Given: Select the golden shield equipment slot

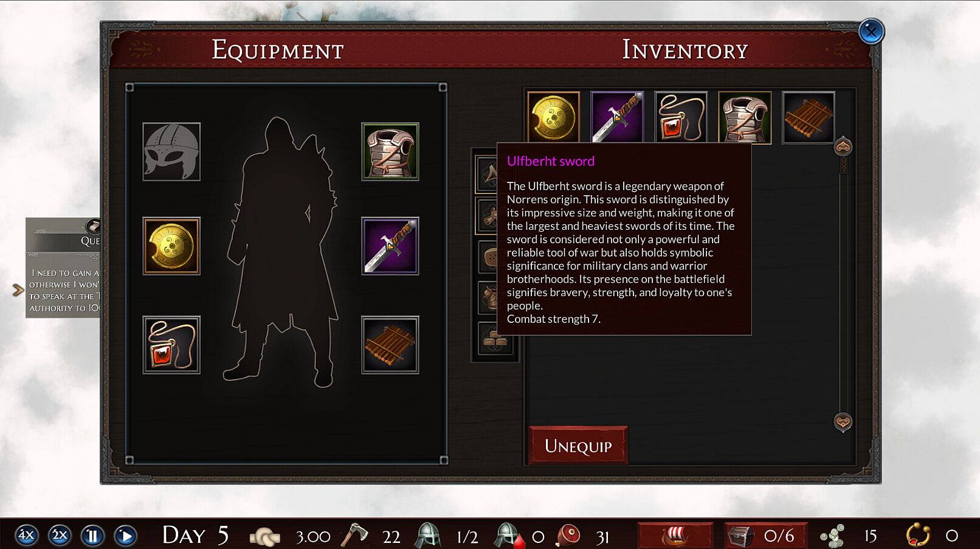Looking at the screenshot, I should (x=171, y=246).
